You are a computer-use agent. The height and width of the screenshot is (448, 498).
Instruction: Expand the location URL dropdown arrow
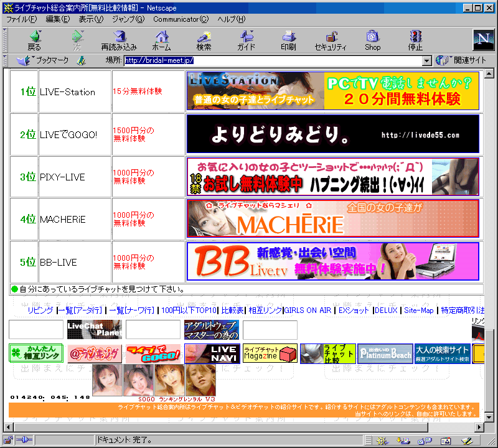pyautogui.click(x=427, y=60)
